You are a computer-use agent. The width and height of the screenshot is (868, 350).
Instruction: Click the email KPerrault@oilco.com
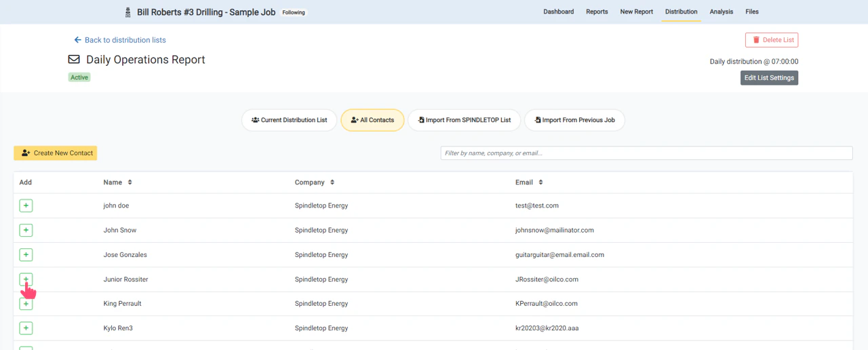click(x=547, y=304)
